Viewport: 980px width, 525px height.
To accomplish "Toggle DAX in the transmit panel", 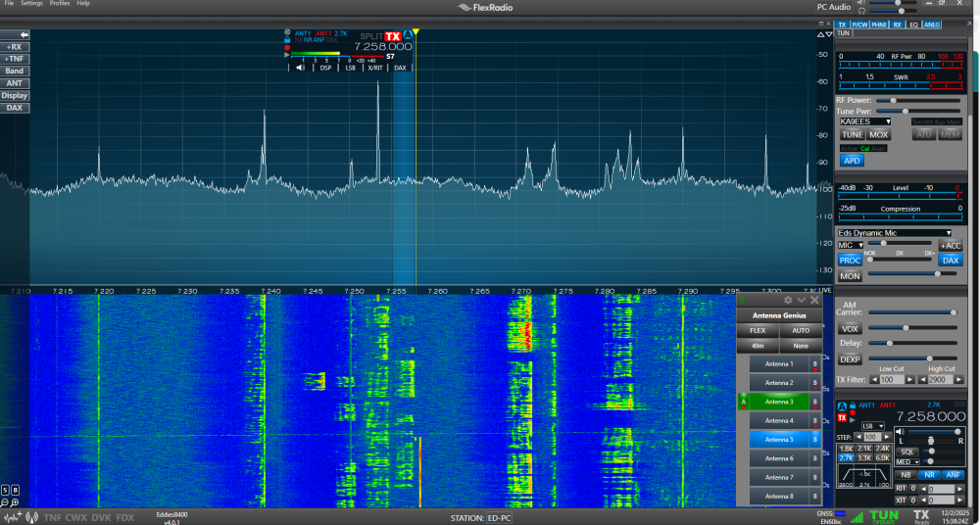I will 950,260.
